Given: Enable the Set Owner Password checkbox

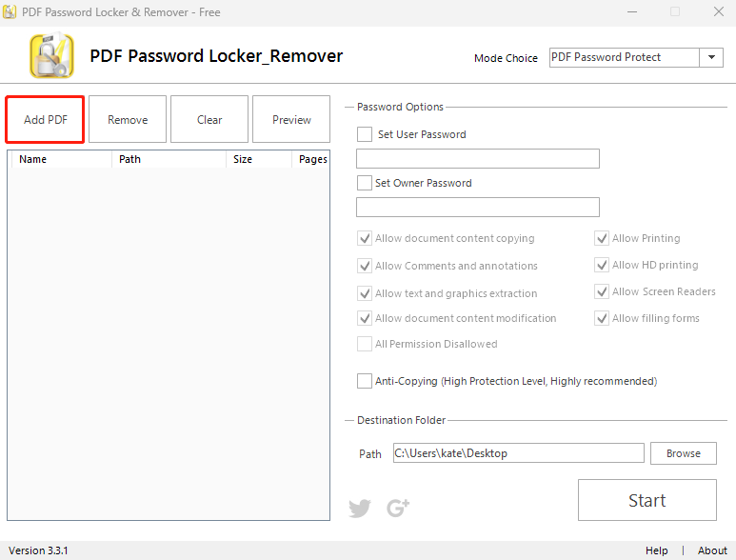Looking at the screenshot, I should pyautogui.click(x=365, y=183).
